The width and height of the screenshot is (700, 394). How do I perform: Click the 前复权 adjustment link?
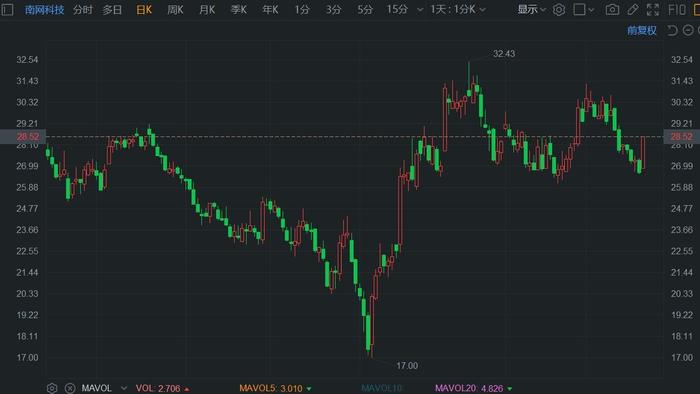click(642, 30)
